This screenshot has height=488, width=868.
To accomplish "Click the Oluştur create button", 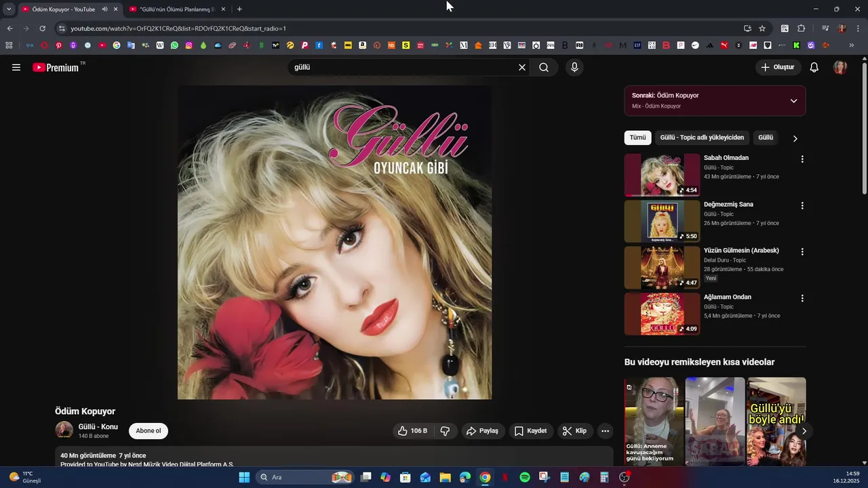I will (778, 67).
